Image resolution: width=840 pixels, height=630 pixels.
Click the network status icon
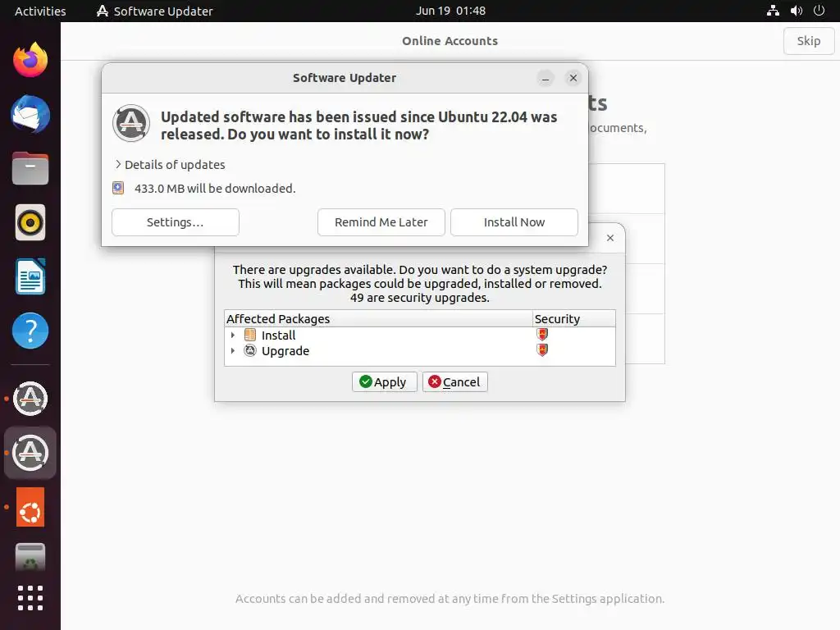[773, 11]
